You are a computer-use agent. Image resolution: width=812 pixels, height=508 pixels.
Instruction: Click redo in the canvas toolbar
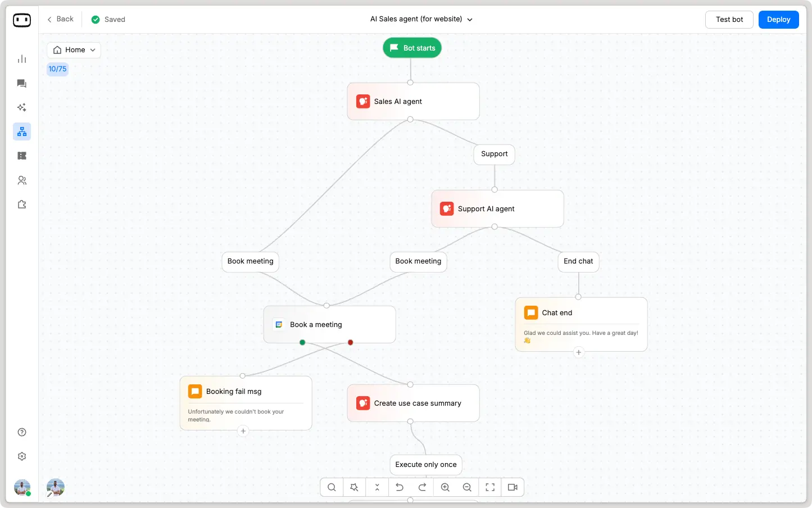422,487
